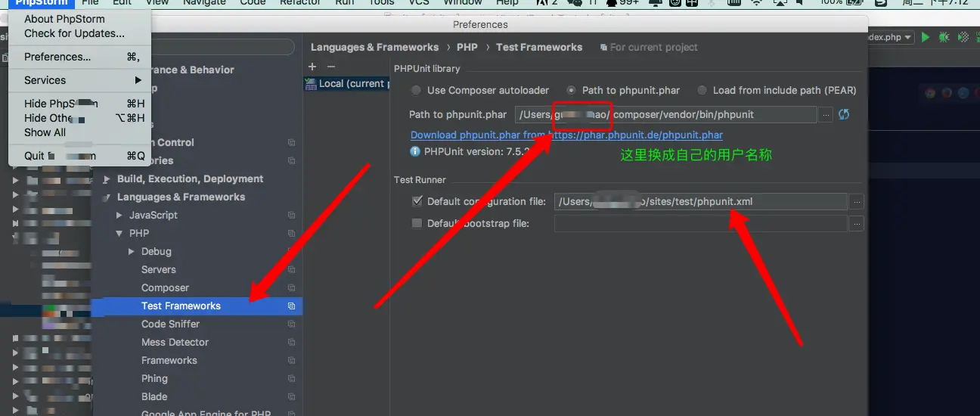Click the info icon beside PHPUnit version
Image resolution: width=980 pixels, height=416 pixels.
pyautogui.click(x=414, y=151)
